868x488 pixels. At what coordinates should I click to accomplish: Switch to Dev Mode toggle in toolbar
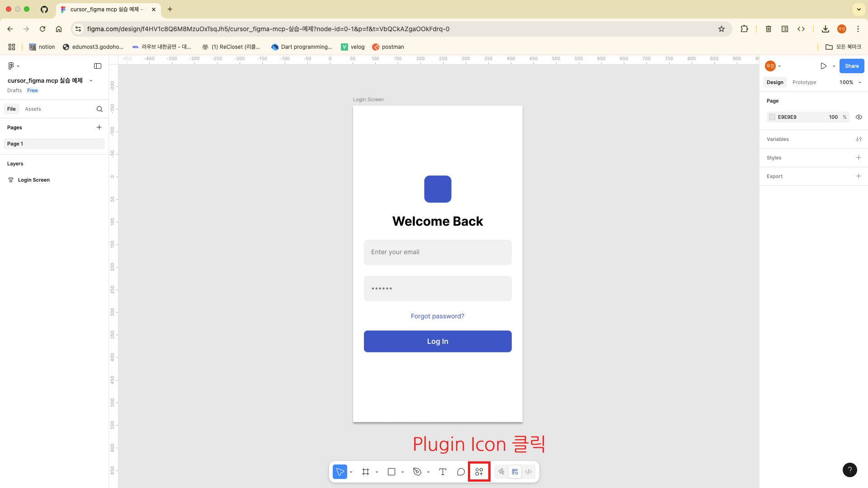(528, 472)
